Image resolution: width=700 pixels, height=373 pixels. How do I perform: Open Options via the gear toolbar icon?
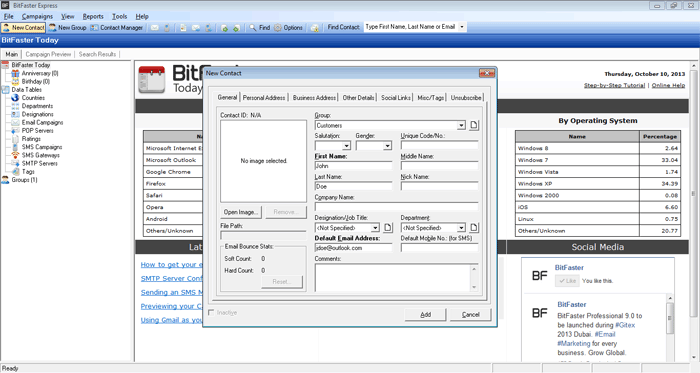pos(278,28)
